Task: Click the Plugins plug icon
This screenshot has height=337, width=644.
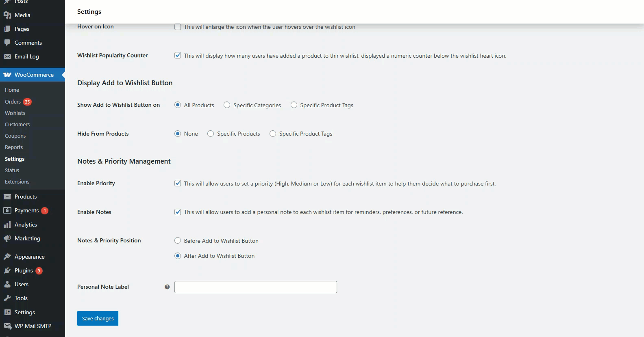Action: [7, 270]
